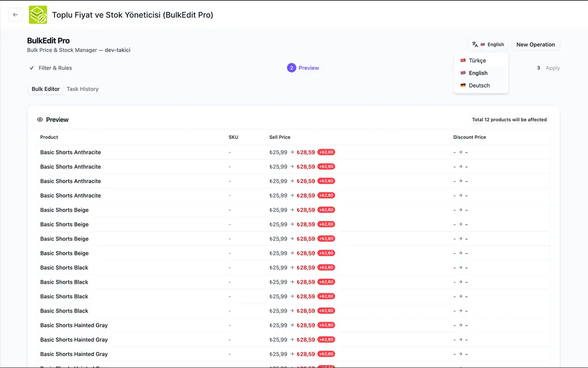The image size is (588, 368).
Task: Click the purple step 2 circle
Action: (291, 68)
